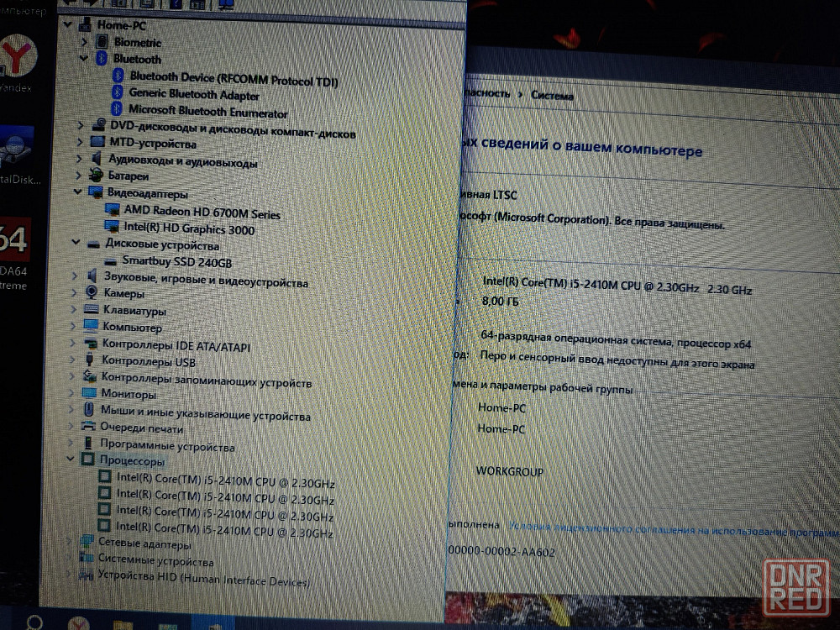Image resolution: width=840 pixels, height=630 pixels.
Task: Click the Bluetooth category icon
Action: coord(102,59)
